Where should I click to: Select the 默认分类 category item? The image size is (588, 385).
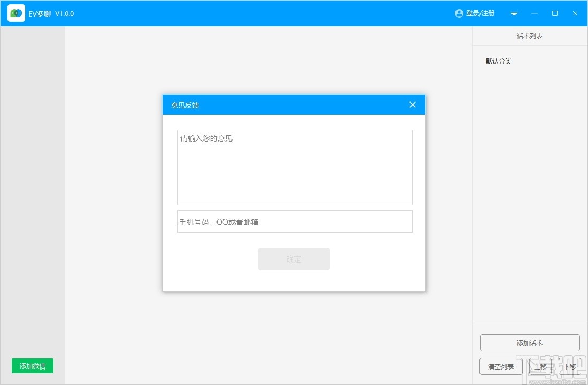click(x=499, y=61)
